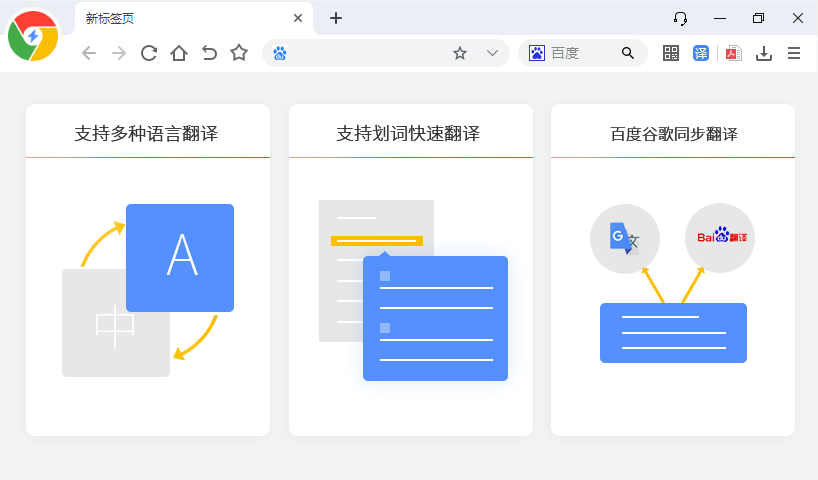Image resolution: width=818 pixels, height=480 pixels.
Task: Open the downloads icon
Action: click(x=764, y=53)
